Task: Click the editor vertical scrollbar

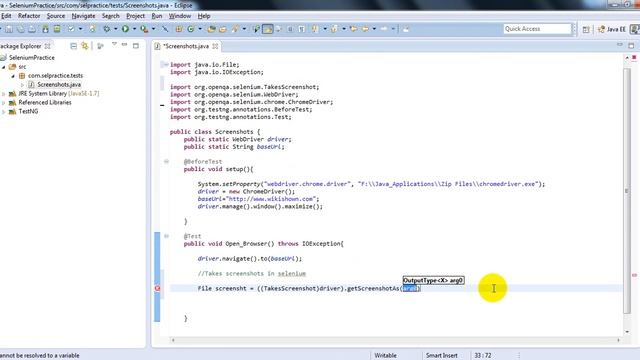Action: point(627,191)
